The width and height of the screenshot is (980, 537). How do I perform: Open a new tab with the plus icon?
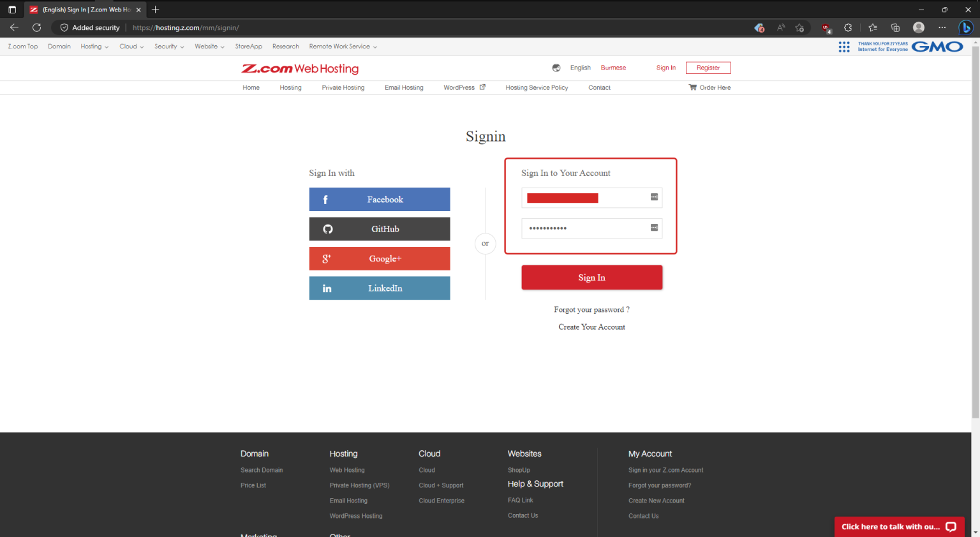pos(156,10)
